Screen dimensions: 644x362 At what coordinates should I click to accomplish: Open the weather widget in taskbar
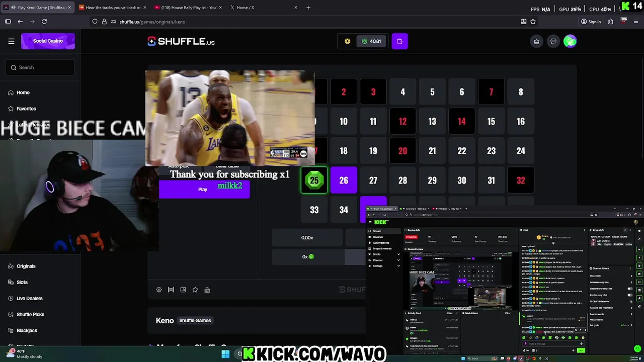[25, 354]
